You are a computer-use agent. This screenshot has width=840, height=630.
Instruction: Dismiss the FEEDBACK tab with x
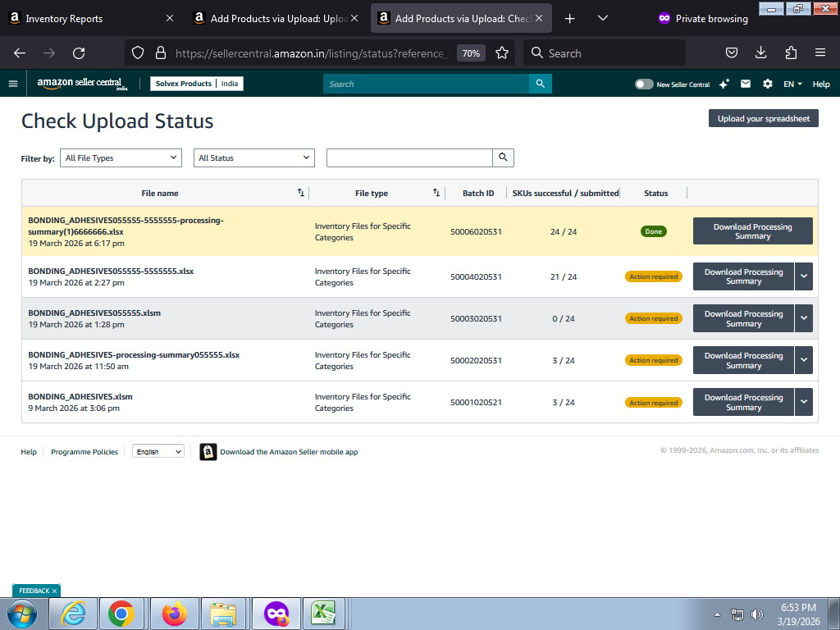(x=54, y=591)
